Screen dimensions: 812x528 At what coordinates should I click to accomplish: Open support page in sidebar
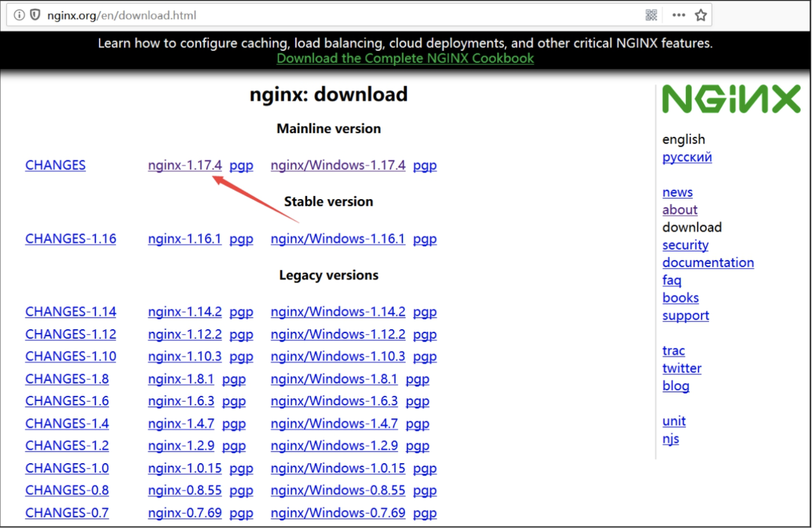pyautogui.click(x=685, y=316)
